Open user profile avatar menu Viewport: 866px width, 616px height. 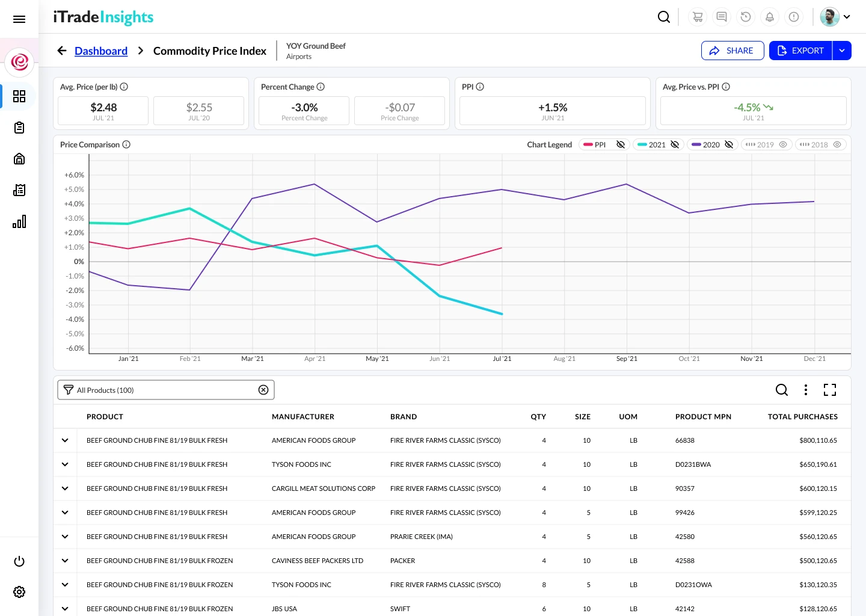click(x=835, y=17)
